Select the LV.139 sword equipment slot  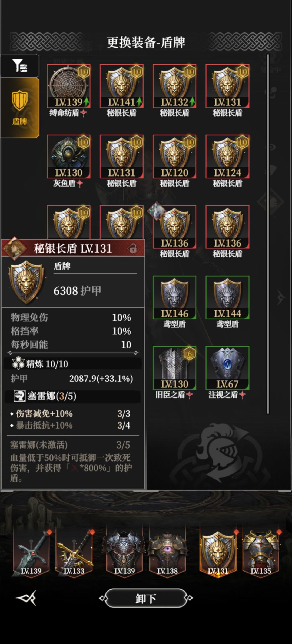(x=31, y=553)
